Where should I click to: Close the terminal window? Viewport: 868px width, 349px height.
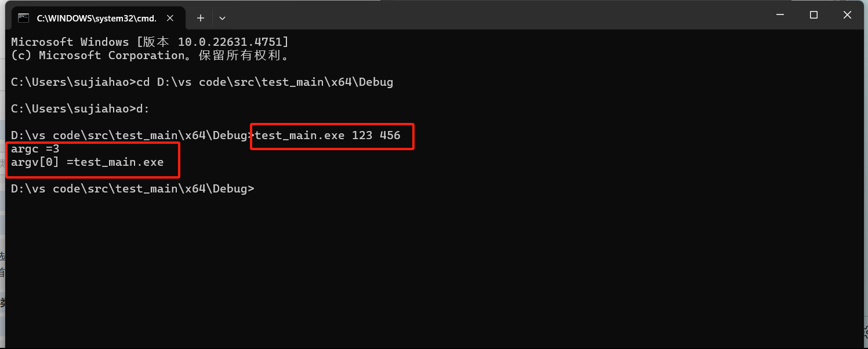(847, 15)
